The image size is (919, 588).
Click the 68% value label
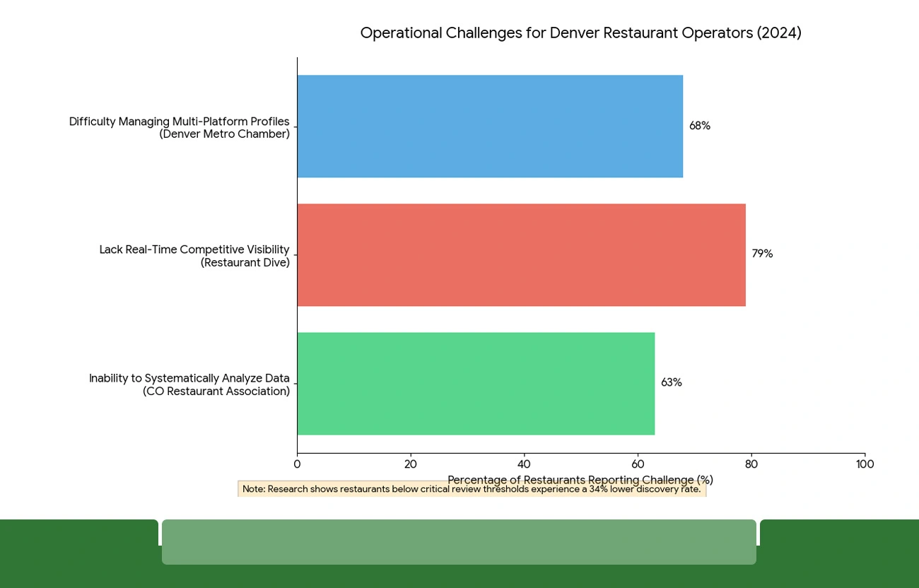click(700, 126)
